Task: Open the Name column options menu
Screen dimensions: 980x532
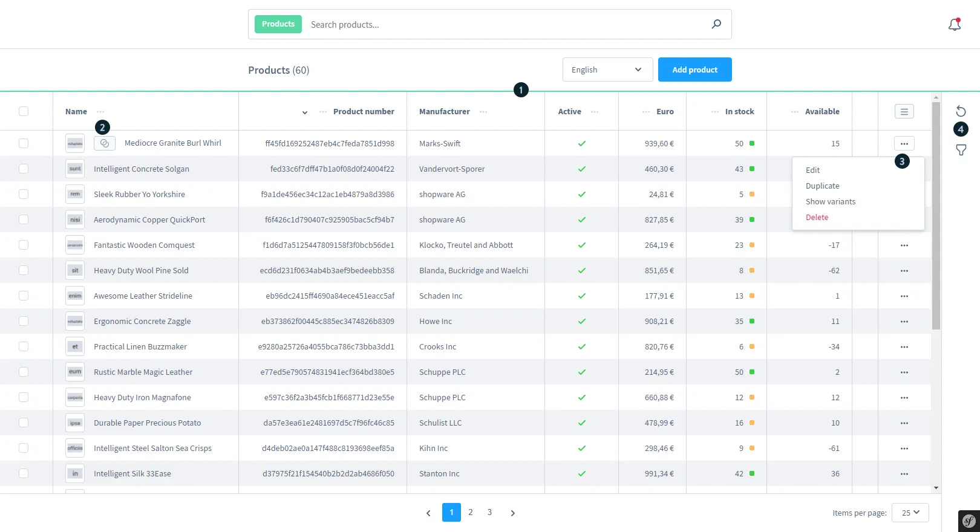Action: click(100, 112)
